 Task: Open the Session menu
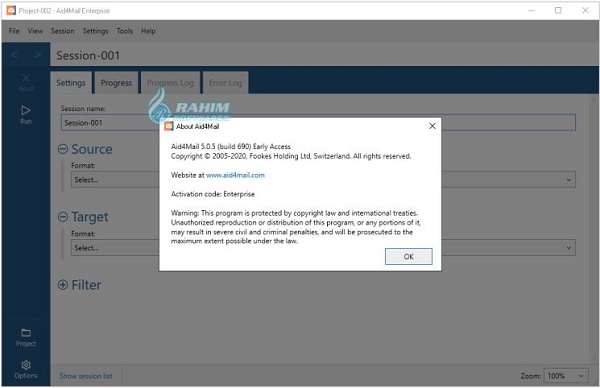click(62, 31)
